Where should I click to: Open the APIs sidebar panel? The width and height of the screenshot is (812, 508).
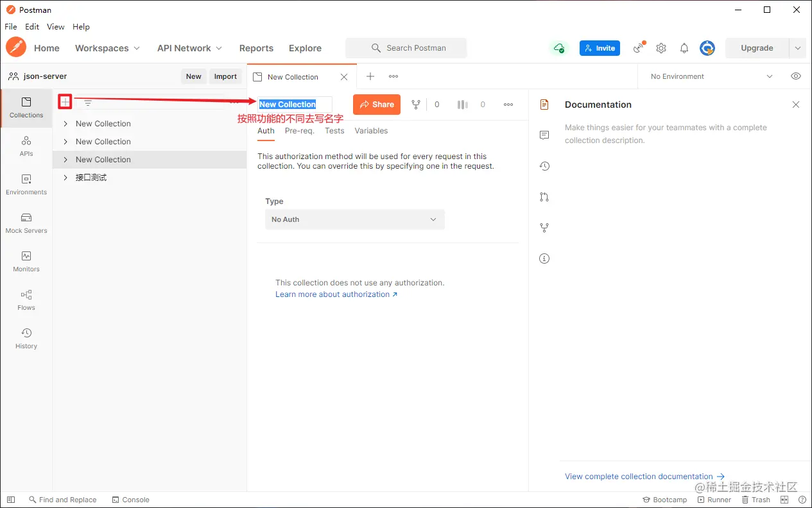26,146
